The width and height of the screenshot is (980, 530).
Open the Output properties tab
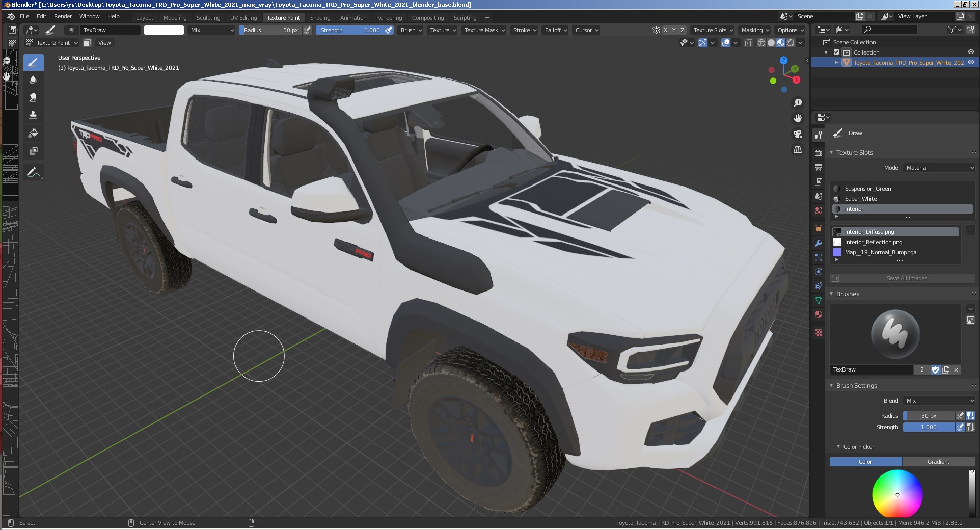[819, 168]
